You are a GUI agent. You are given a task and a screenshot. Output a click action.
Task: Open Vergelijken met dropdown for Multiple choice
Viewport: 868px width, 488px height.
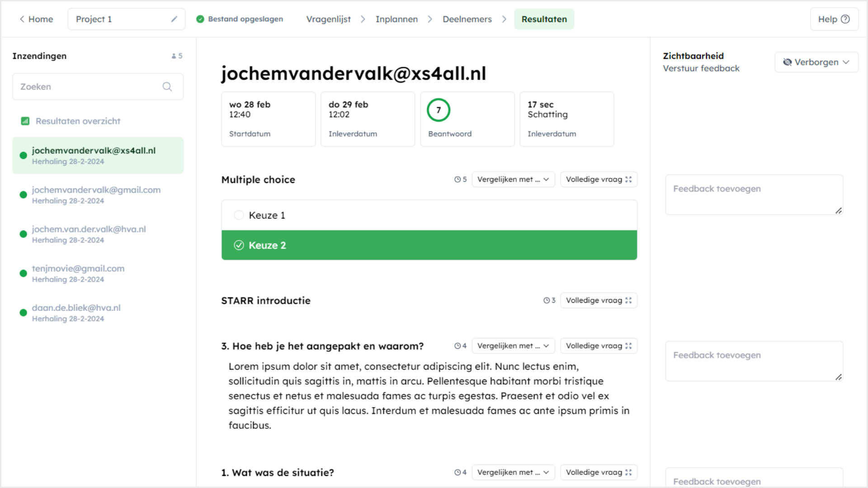click(x=513, y=179)
